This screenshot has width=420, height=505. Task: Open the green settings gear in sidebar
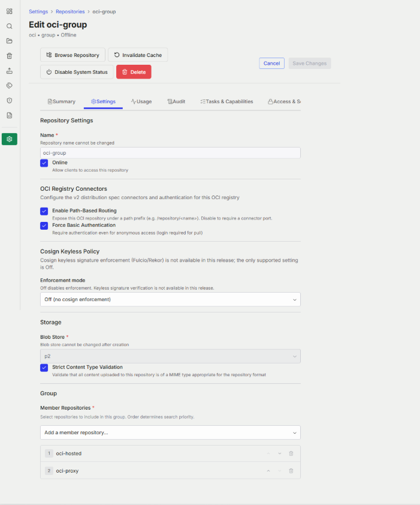(x=10, y=139)
